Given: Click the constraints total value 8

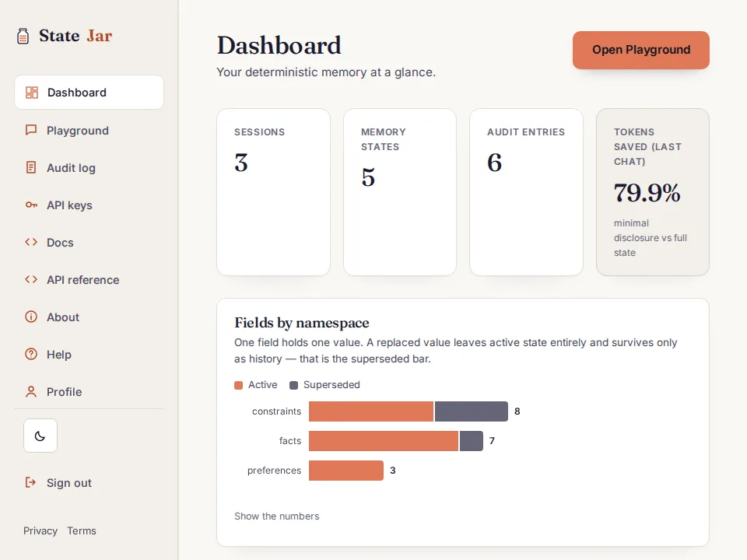Looking at the screenshot, I should tap(517, 411).
